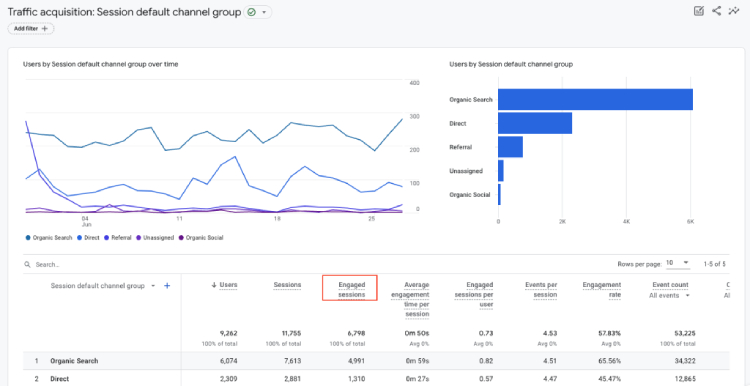This screenshot has width=750, height=386.
Task: Toggle Organic Search series in chart legend
Action: click(x=49, y=238)
